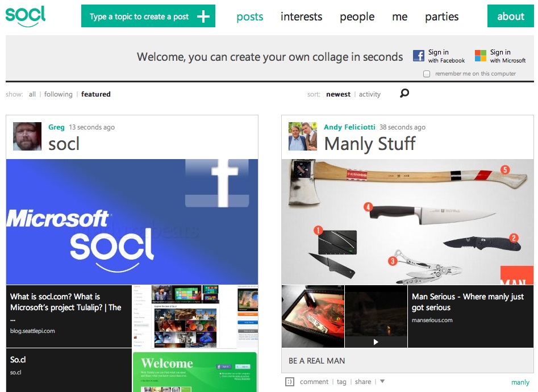Check remember me on this computer
The width and height of the screenshot is (538, 392).
(x=427, y=74)
